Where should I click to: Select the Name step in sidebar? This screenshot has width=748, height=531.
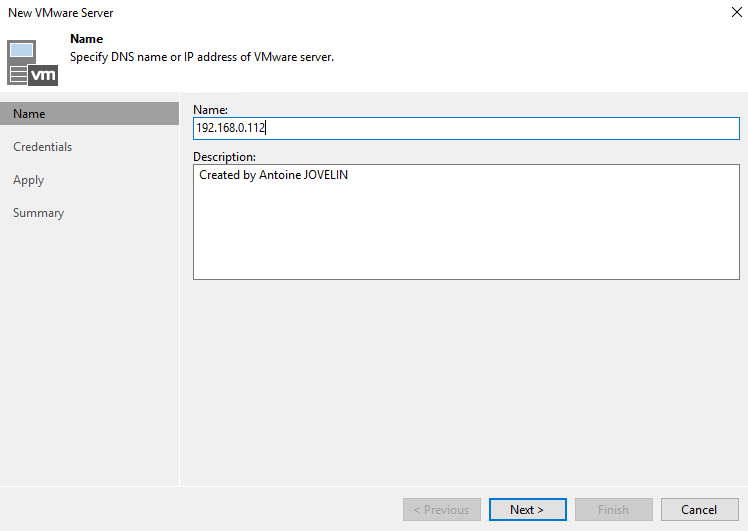pos(90,114)
